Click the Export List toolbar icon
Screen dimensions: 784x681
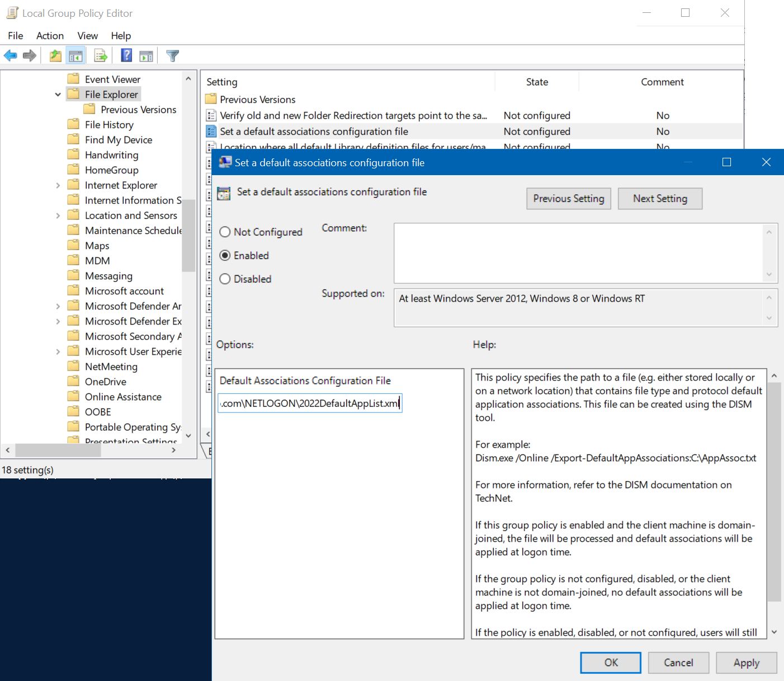[100, 55]
